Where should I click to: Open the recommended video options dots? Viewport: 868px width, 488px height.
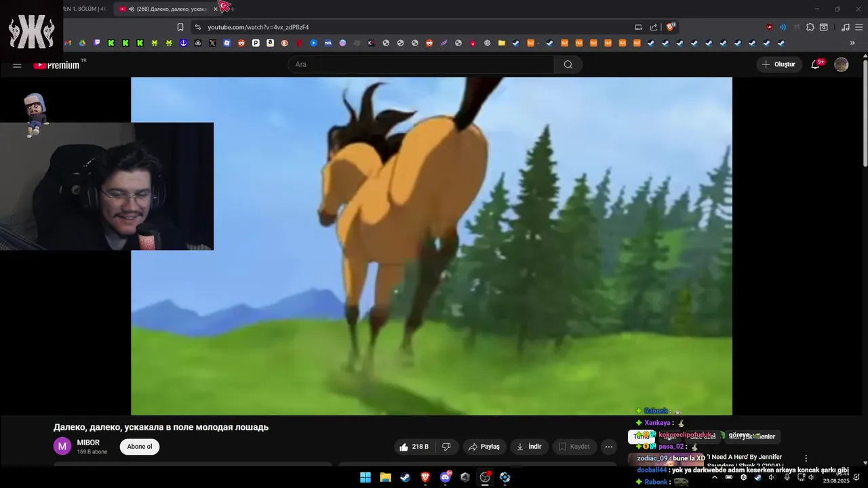[x=806, y=458]
